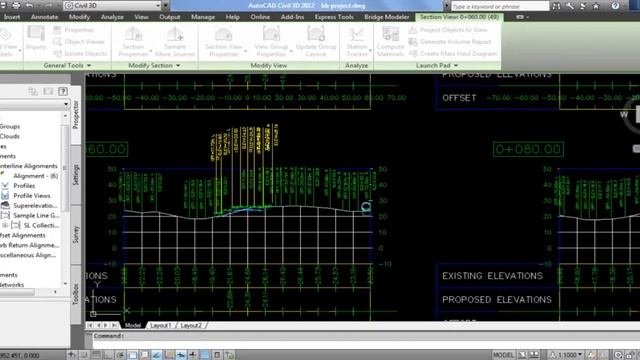Click the Plot printer icon in quick access toolbar
This screenshot has width=640, height=360.
[16, 5]
